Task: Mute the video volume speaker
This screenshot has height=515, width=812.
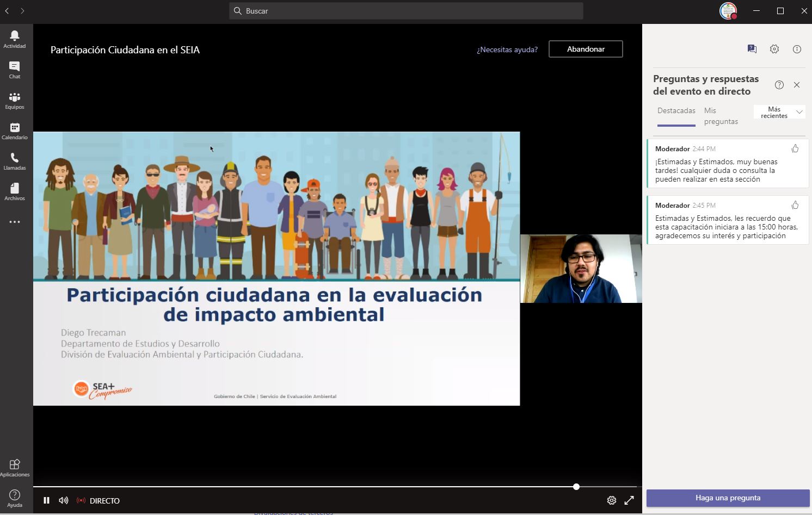Action: [x=64, y=500]
